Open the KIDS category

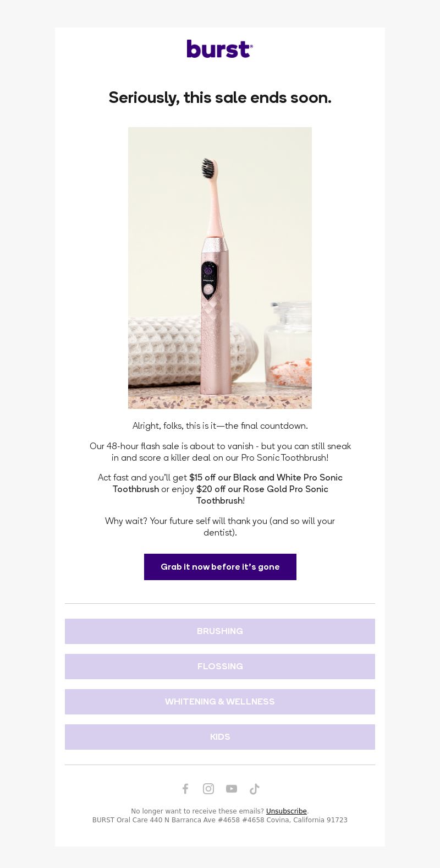pos(220,737)
